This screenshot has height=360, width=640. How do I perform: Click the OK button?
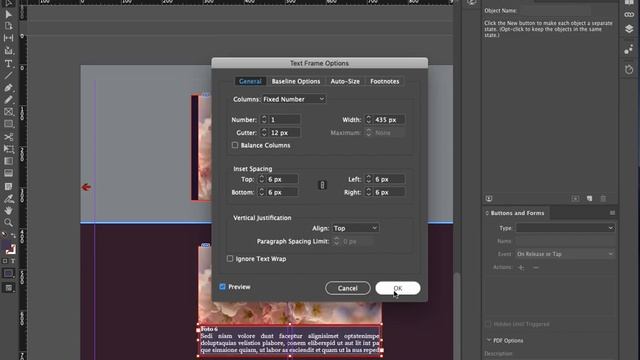click(398, 288)
